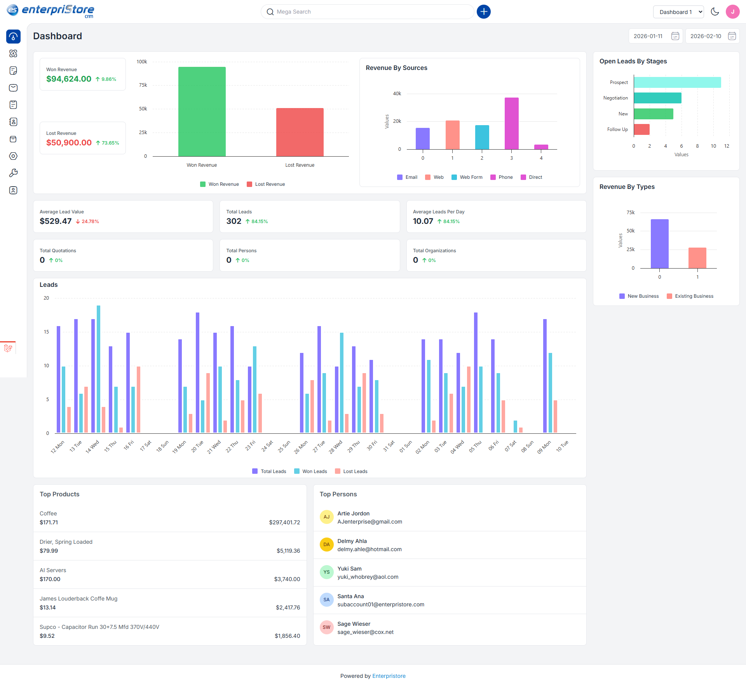Hide Won Leads series in Leads legend
Viewport: 746px width, 700px height.
point(310,471)
